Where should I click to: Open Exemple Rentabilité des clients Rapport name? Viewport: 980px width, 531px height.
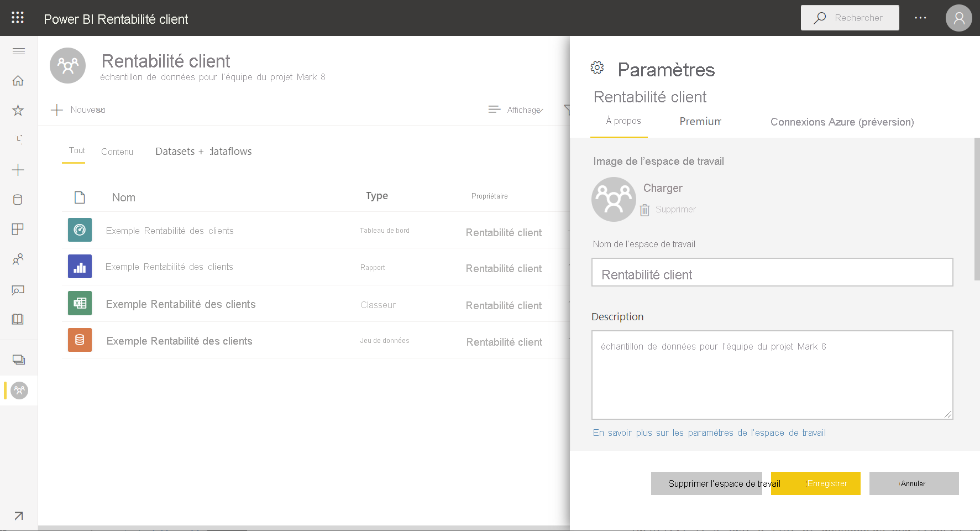(169, 267)
